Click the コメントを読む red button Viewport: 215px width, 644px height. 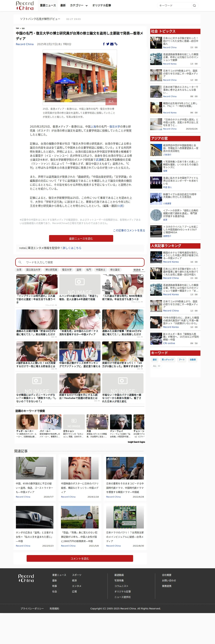click(80, 559)
